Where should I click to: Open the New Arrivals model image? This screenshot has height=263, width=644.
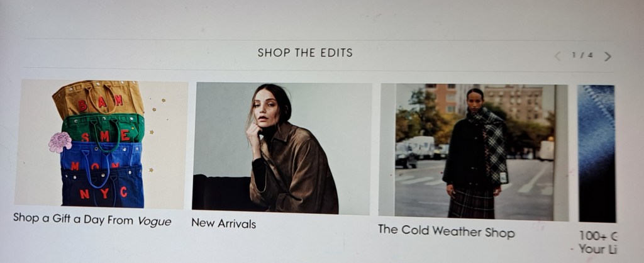point(282,148)
